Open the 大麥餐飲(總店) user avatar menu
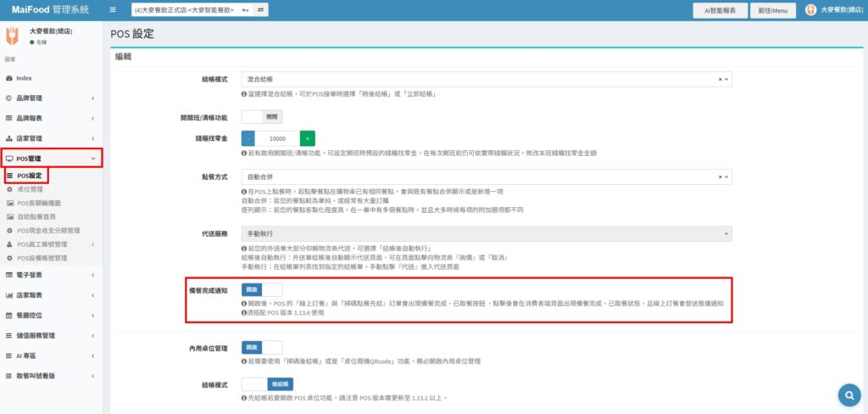Screen dimensions: 868x414 point(834,10)
